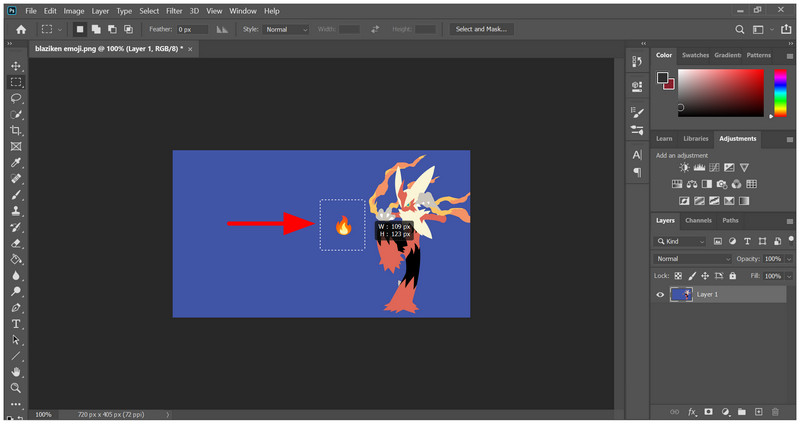Viewport: 800px width, 424px height.
Task: Select the Brush tool
Action: [x=16, y=195]
